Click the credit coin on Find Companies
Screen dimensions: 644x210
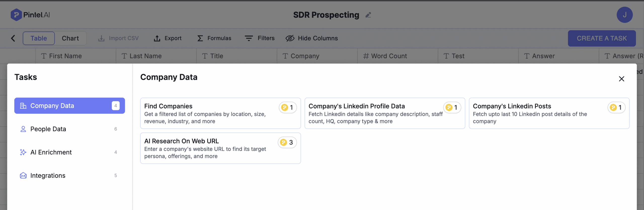click(285, 108)
